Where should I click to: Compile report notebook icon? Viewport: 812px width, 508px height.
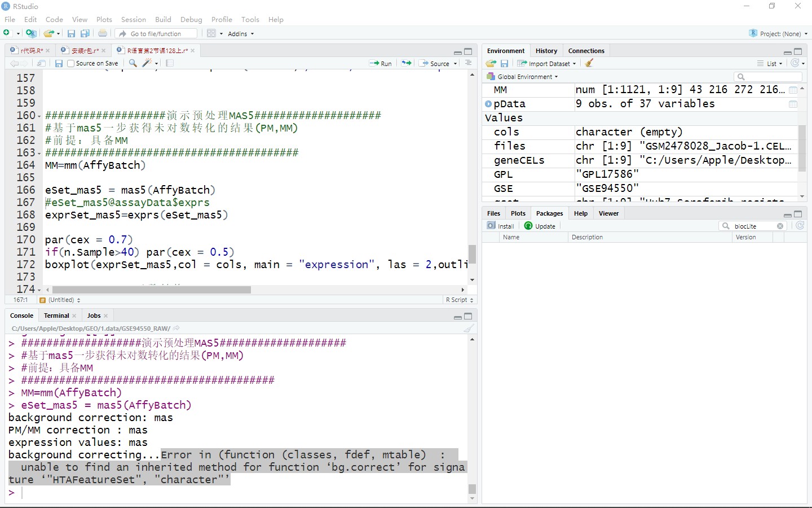click(170, 63)
